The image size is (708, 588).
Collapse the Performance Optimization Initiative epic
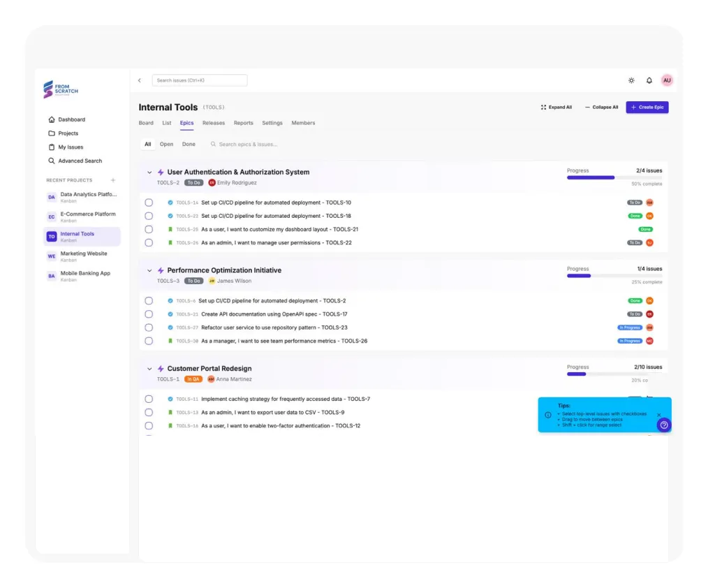[x=149, y=271]
